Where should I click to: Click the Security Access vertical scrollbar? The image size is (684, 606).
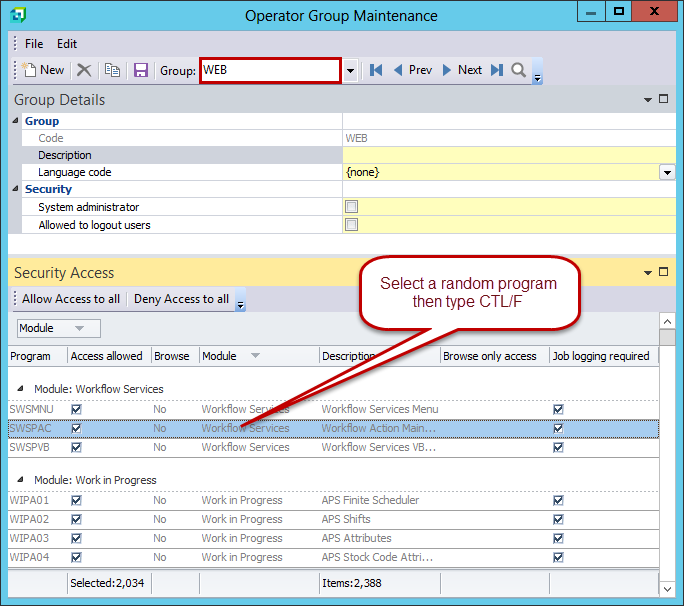[x=667, y=450]
